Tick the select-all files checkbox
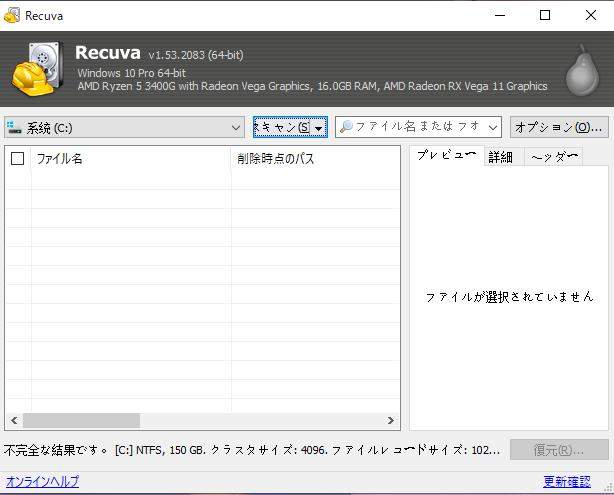The image size is (614, 495). pos(17,159)
